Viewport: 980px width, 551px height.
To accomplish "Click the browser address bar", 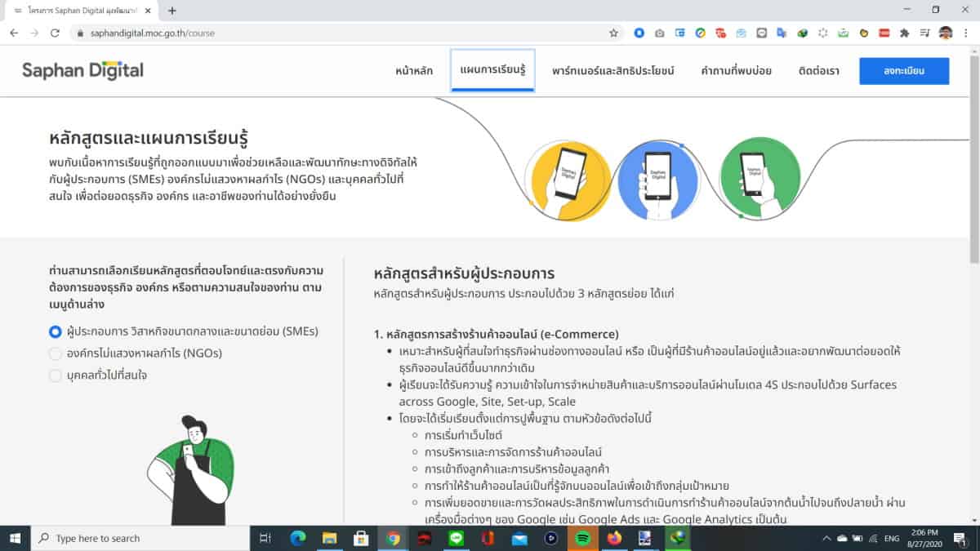I will 327,33.
